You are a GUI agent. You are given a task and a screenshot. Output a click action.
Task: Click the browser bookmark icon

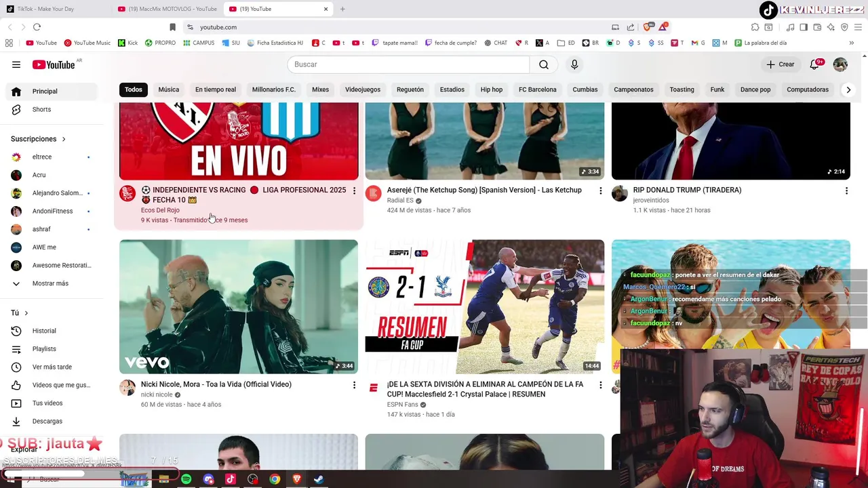[172, 27]
